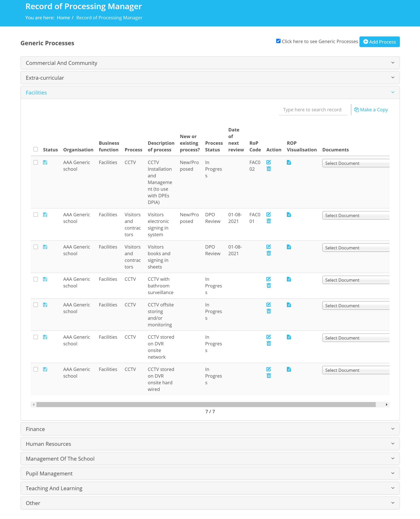Viewport: 420px width, 519px height.
Task: Click delete trash icon for FAC001 row
Action: pyautogui.click(x=269, y=221)
